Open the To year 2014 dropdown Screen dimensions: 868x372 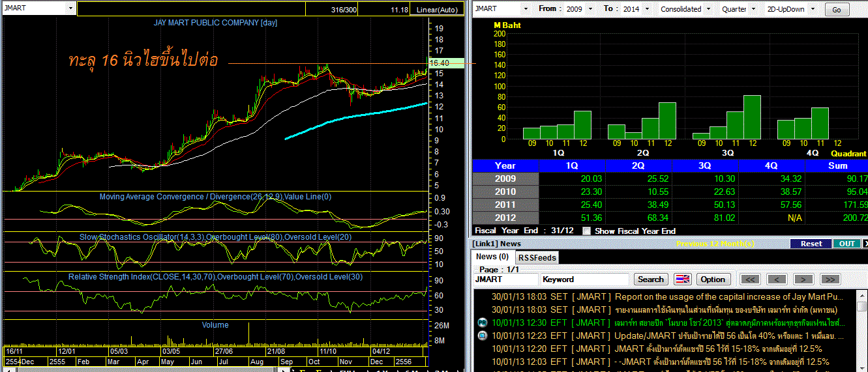646,9
